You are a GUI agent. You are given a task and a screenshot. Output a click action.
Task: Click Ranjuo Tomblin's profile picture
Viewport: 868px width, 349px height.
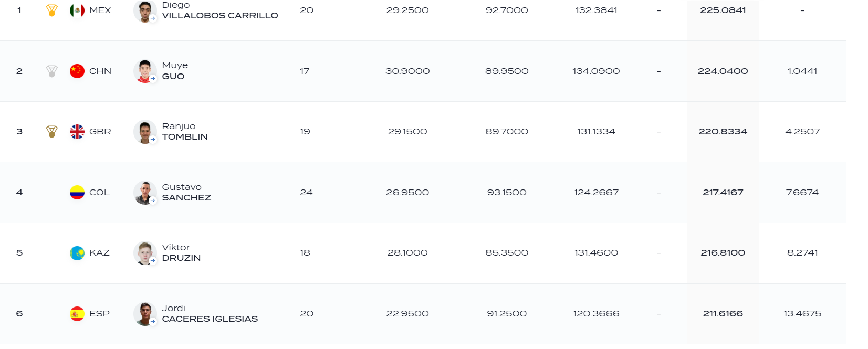click(145, 132)
